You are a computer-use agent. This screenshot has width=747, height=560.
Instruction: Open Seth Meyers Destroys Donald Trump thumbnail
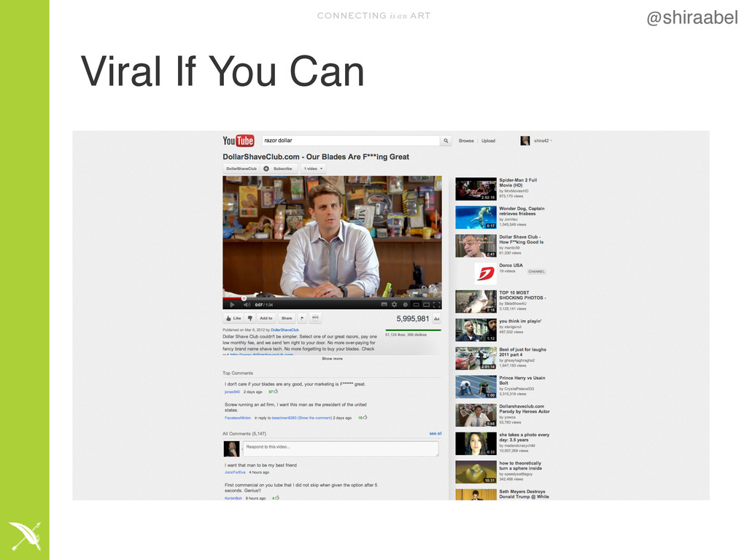(x=476, y=494)
